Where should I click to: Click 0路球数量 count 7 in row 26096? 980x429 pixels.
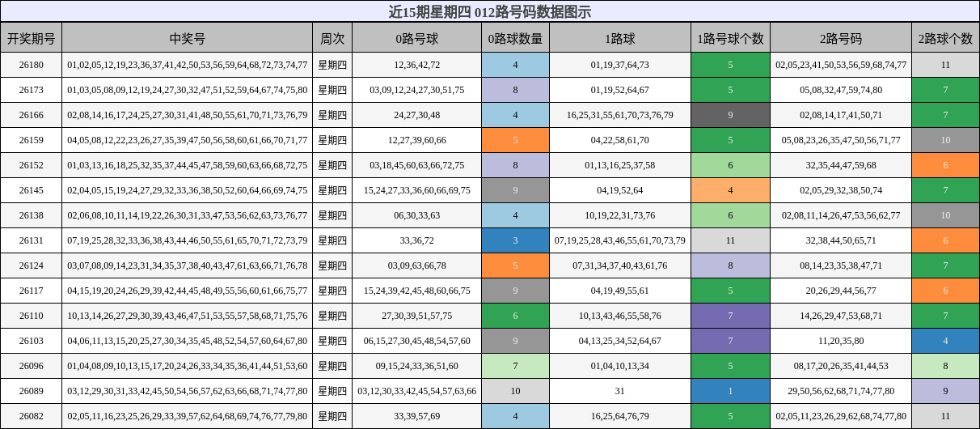tap(515, 366)
